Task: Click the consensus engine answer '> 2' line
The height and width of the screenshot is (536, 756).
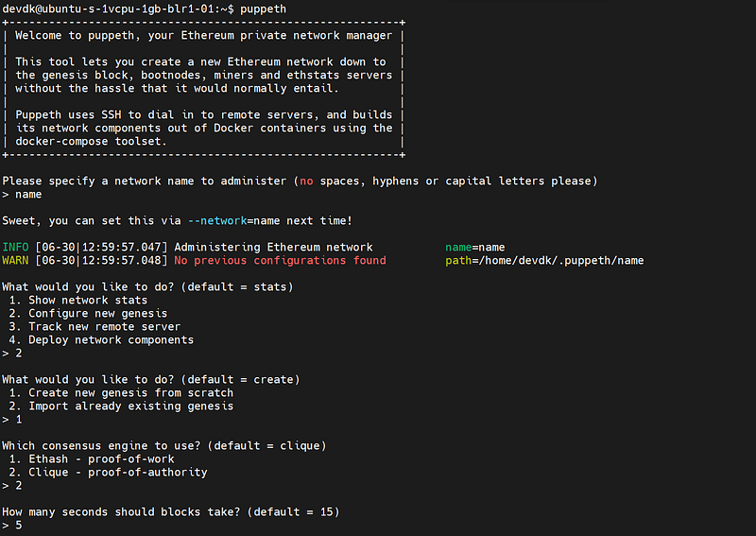Action: [12, 485]
